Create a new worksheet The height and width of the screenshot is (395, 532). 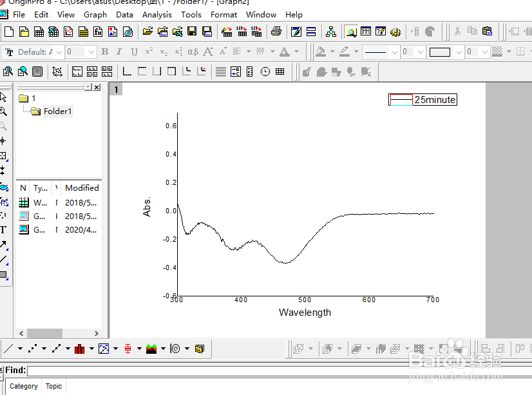point(39,32)
